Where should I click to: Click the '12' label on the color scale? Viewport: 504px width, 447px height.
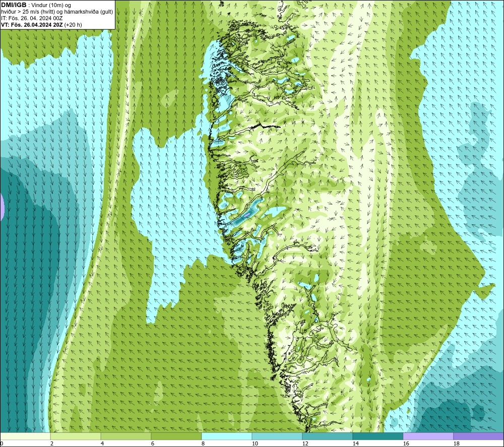(x=305, y=443)
